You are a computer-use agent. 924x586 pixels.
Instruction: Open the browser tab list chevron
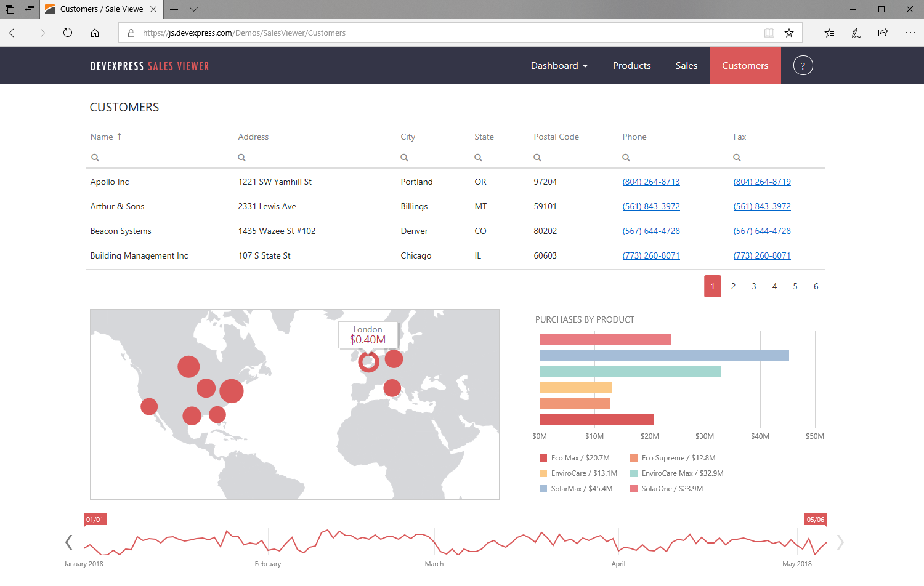(193, 9)
